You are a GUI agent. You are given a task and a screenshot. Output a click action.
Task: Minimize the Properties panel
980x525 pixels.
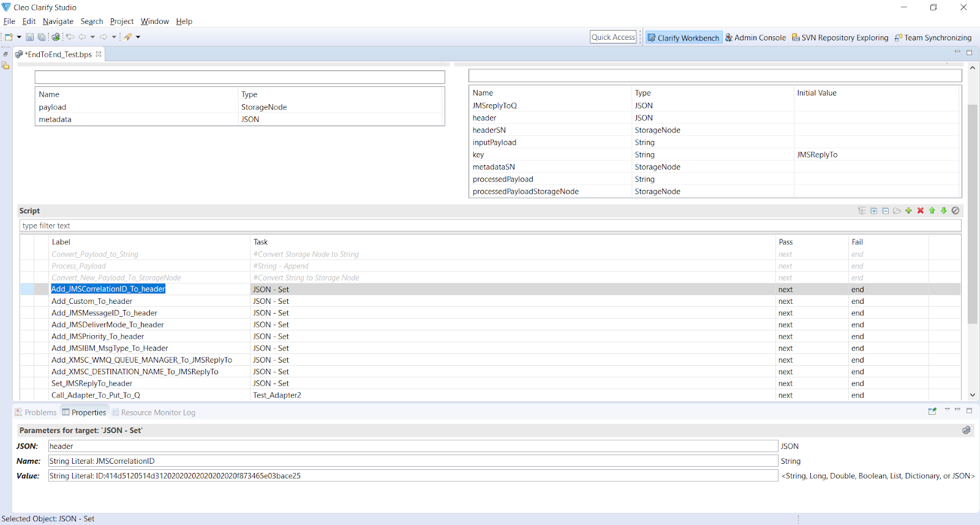(957, 410)
